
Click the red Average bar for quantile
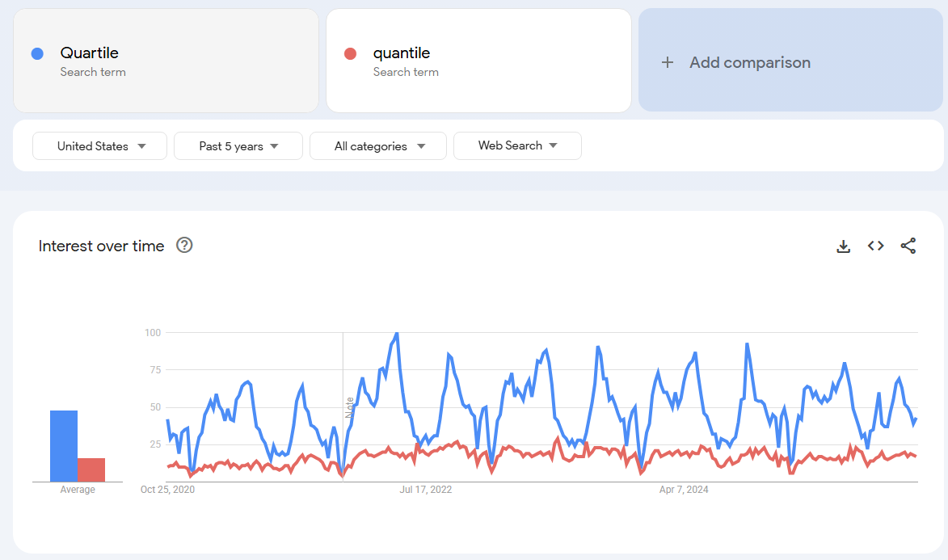[x=91, y=469]
